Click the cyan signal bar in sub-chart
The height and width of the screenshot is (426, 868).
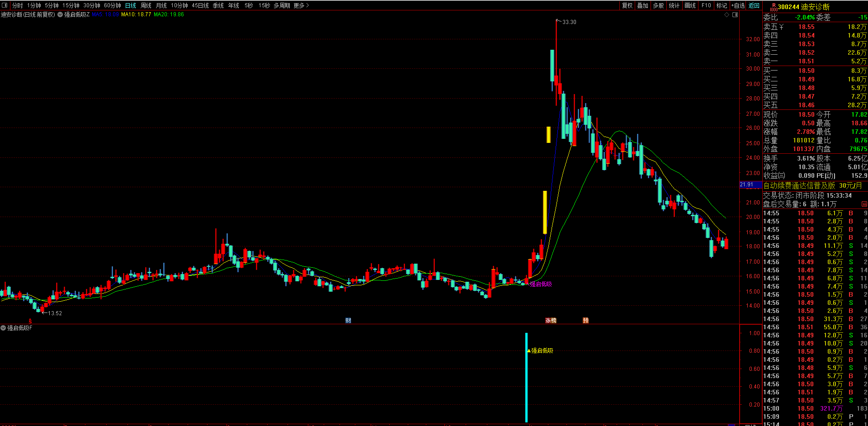pyautogui.click(x=526, y=378)
